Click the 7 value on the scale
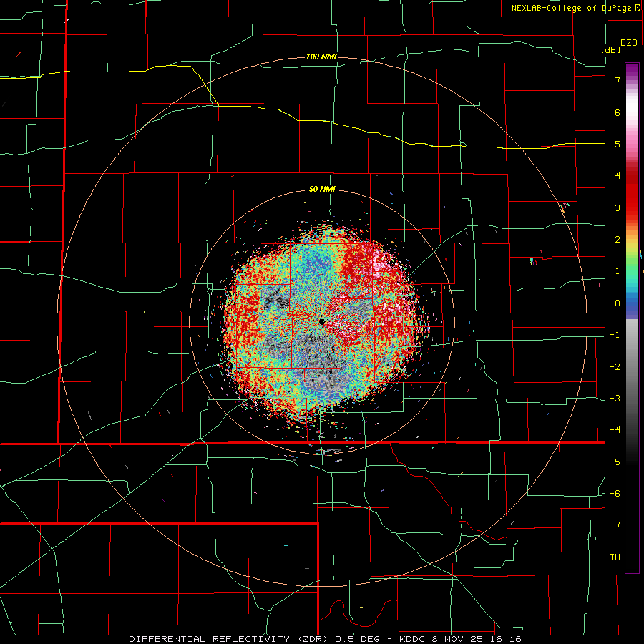 tap(618, 80)
